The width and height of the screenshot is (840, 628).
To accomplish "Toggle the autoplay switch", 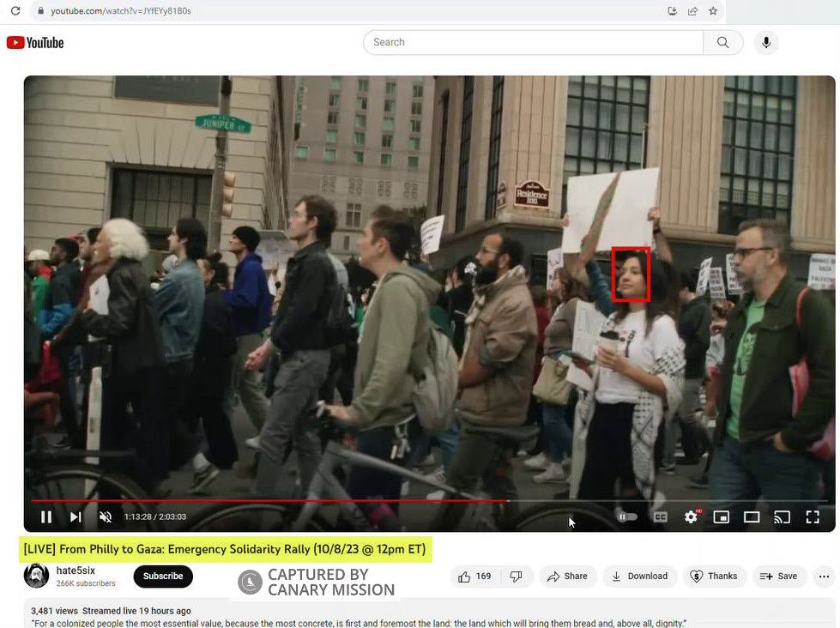I will (628, 516).
